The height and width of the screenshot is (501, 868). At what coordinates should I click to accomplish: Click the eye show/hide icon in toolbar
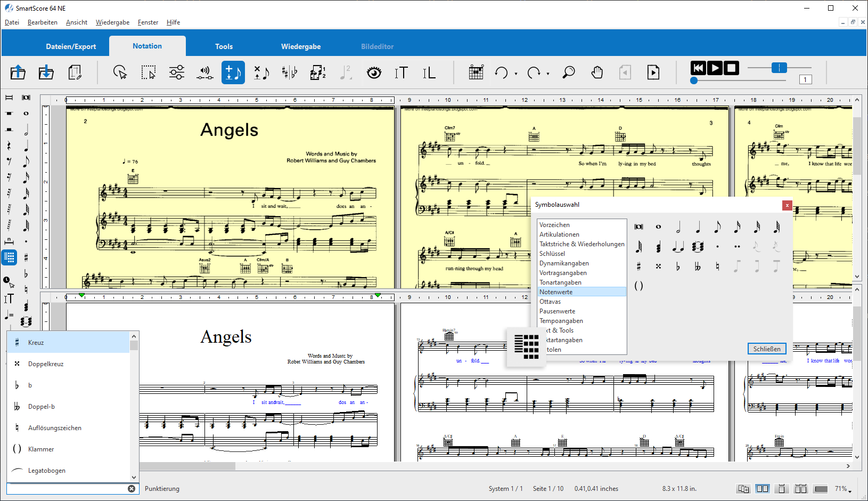coord(374,72)
